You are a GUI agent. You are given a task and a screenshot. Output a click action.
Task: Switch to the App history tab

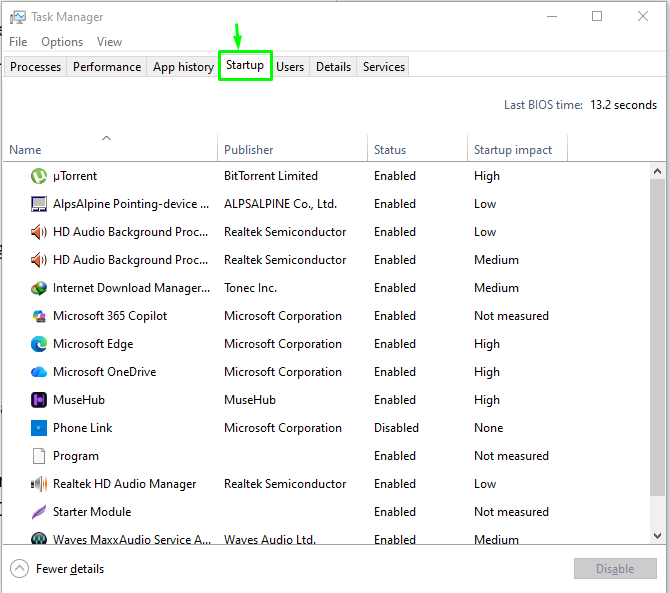(183, 67)
